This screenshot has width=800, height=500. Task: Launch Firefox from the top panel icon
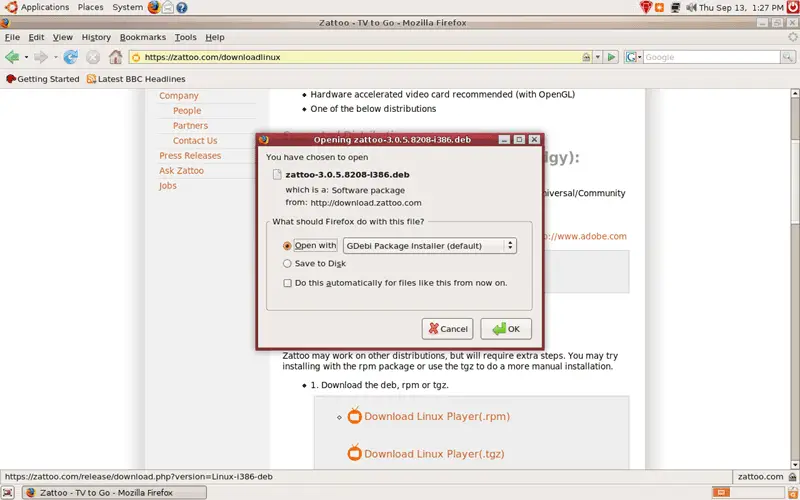pos(154,7)
